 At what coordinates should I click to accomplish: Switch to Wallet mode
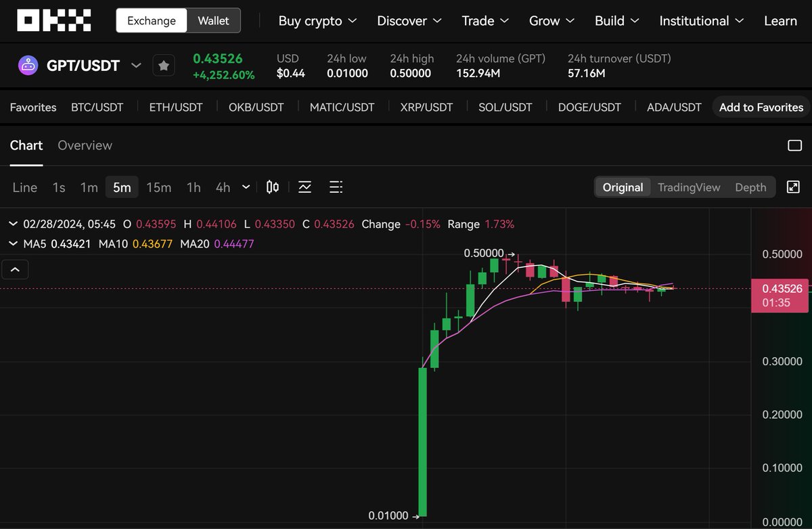212,20
